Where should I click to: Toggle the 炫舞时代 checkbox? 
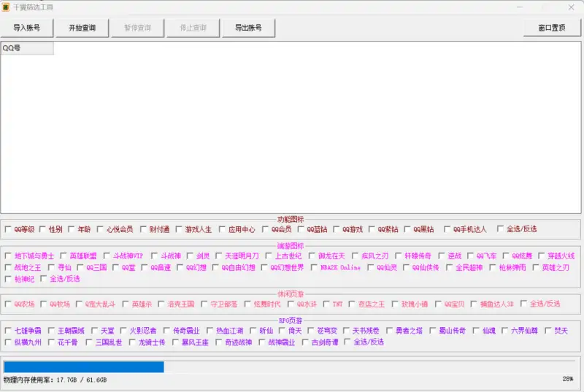click(247, 304)
